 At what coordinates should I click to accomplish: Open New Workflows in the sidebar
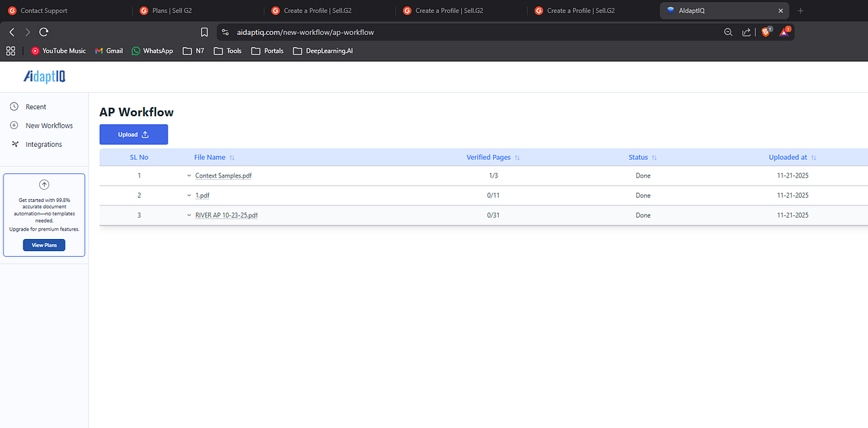[49, 126]
